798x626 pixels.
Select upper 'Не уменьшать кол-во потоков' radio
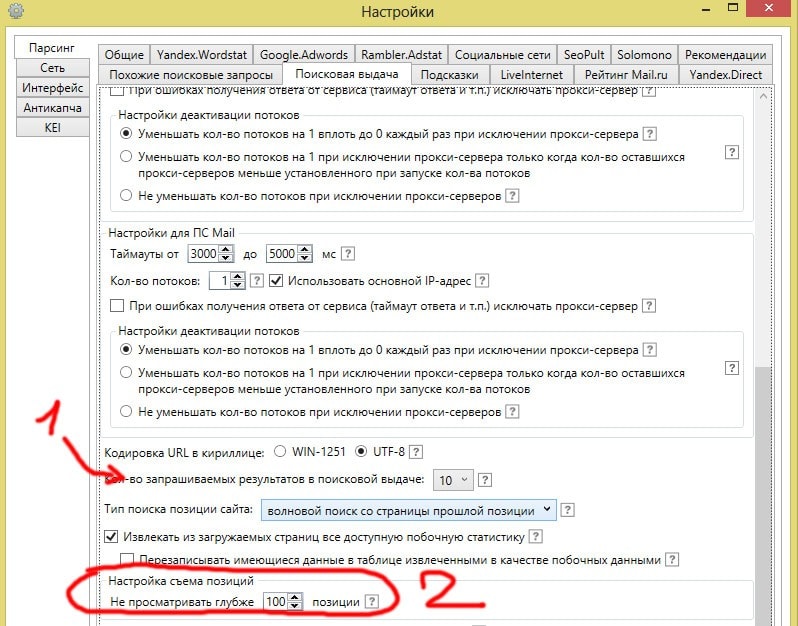point(126,195)
